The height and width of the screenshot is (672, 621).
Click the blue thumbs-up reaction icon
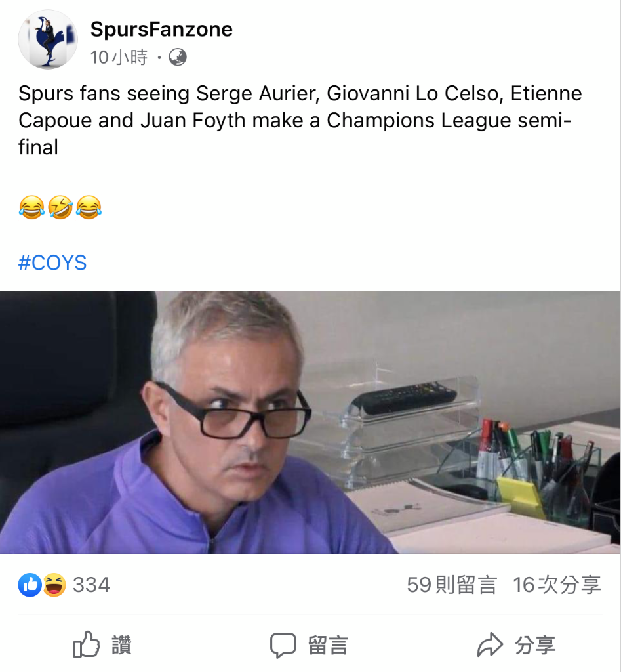30,585
